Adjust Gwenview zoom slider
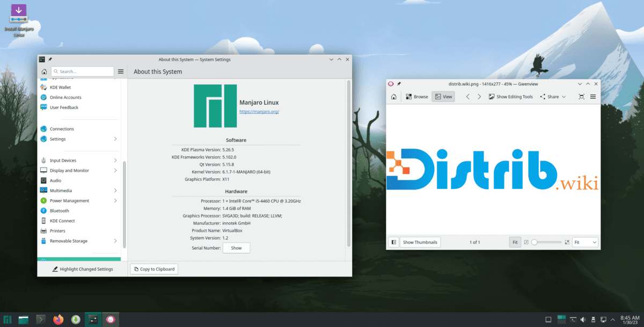Image resolution: width=644 pixels, height=327 pixels. [547, 242]
